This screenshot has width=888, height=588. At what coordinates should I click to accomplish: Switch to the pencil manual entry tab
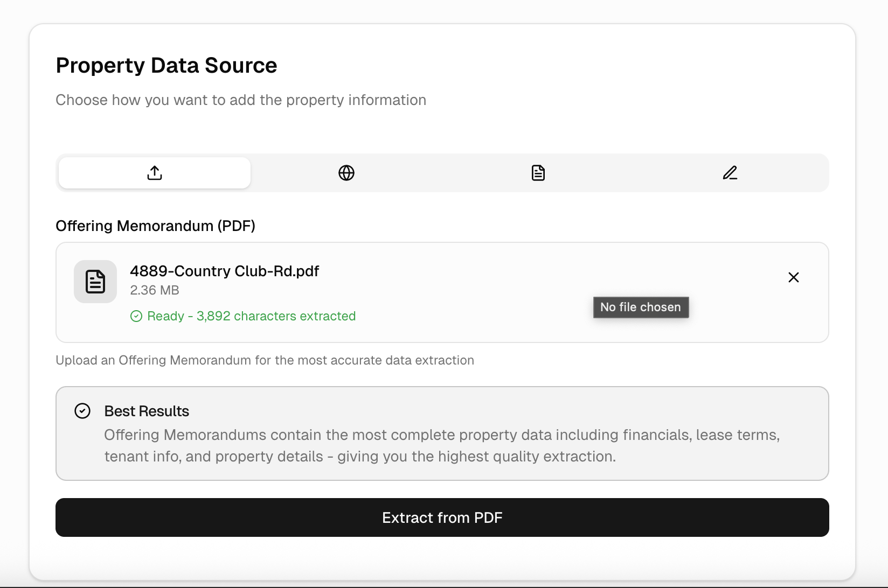730,173
